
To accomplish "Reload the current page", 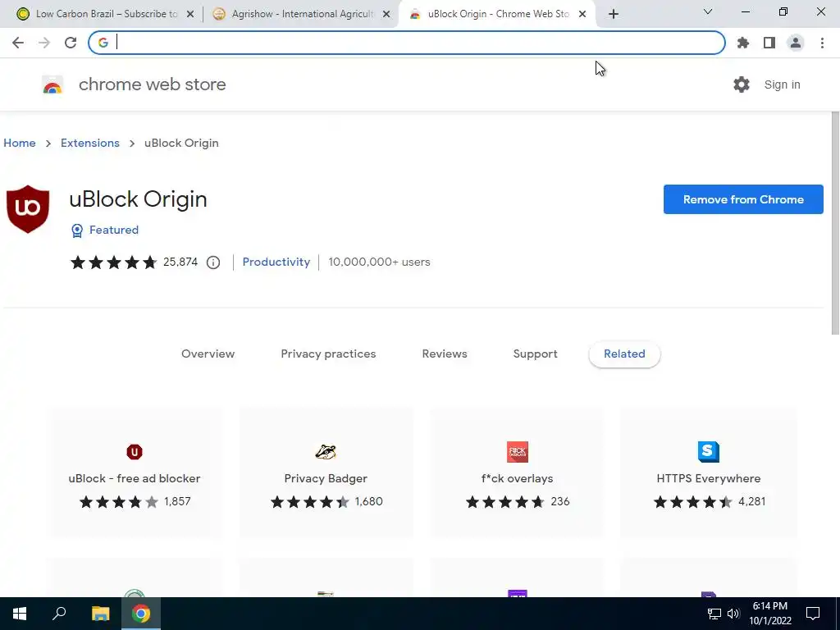I will 71,43.
